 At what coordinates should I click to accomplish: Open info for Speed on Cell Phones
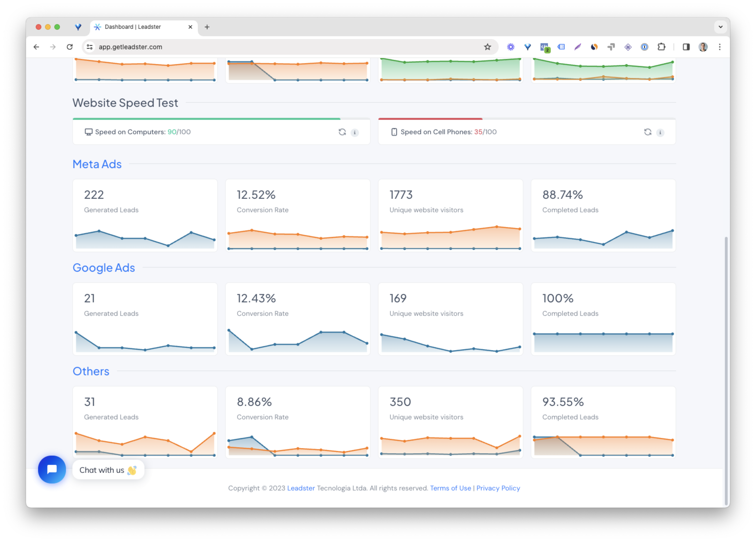[660, 133]
